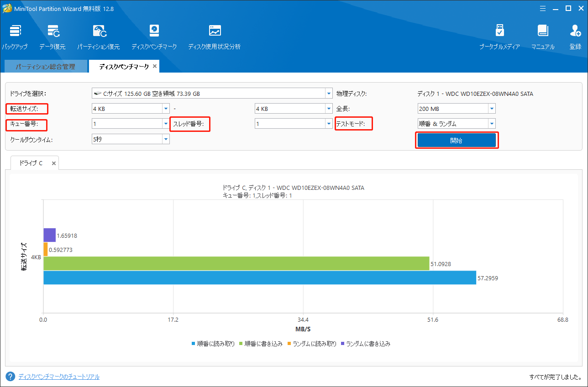This screenshot has height=387, width=588.
Task: Switch to パーティション総合管理 tab
Action: click(45, 66)
